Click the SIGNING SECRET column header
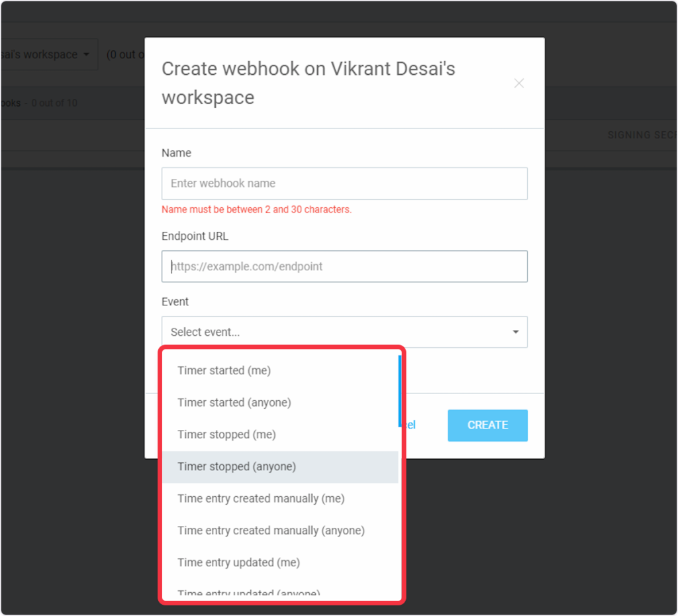This screenshot has width=678, height=616. pos(641,135)
